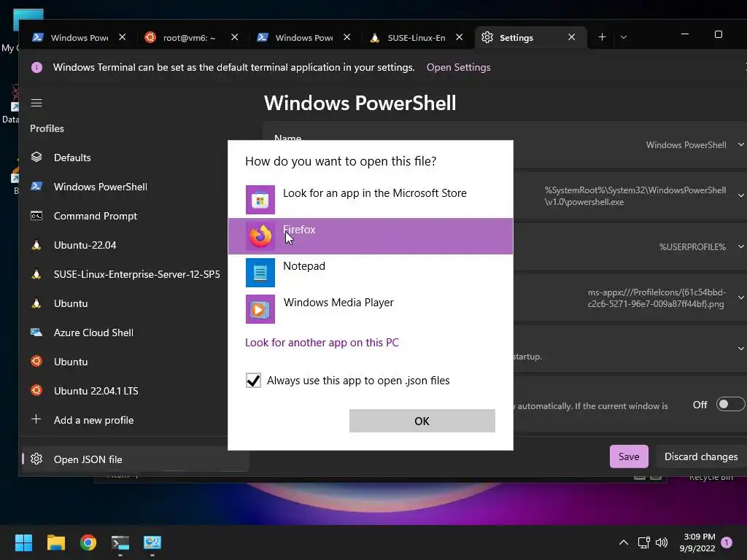Click Microsoft Store icon in dialog
This screenshot has width=747, height=560.
(260, 200)
